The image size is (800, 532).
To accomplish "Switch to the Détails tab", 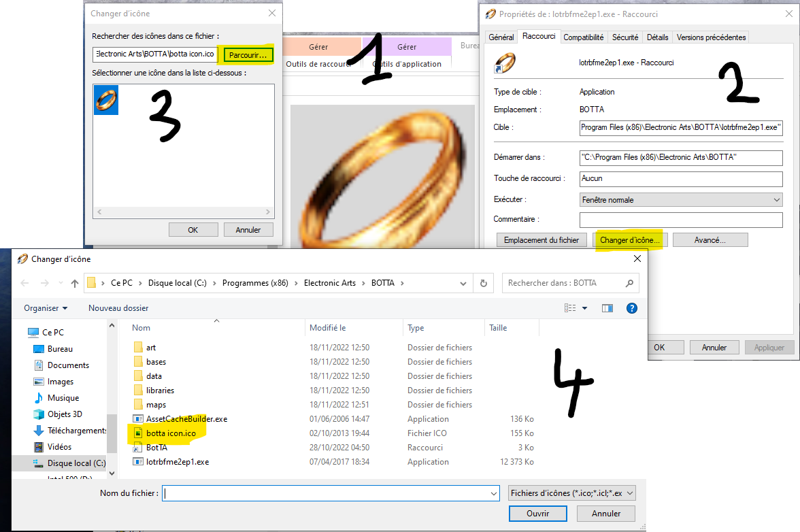I will 658,37.
